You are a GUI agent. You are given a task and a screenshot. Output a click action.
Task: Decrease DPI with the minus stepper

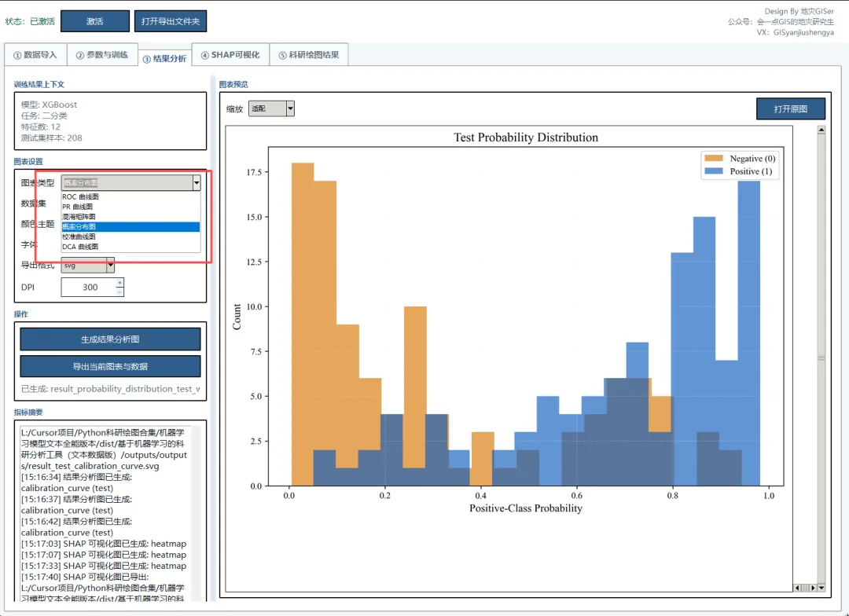(x=119, y=291)
